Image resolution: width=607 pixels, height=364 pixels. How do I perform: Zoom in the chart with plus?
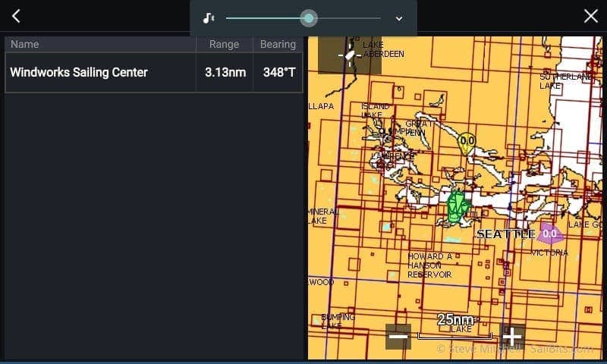pos(511,337)
